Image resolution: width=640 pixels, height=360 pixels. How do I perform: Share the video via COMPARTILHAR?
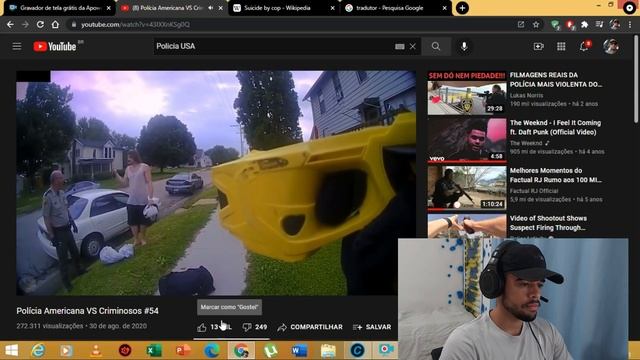310,327
